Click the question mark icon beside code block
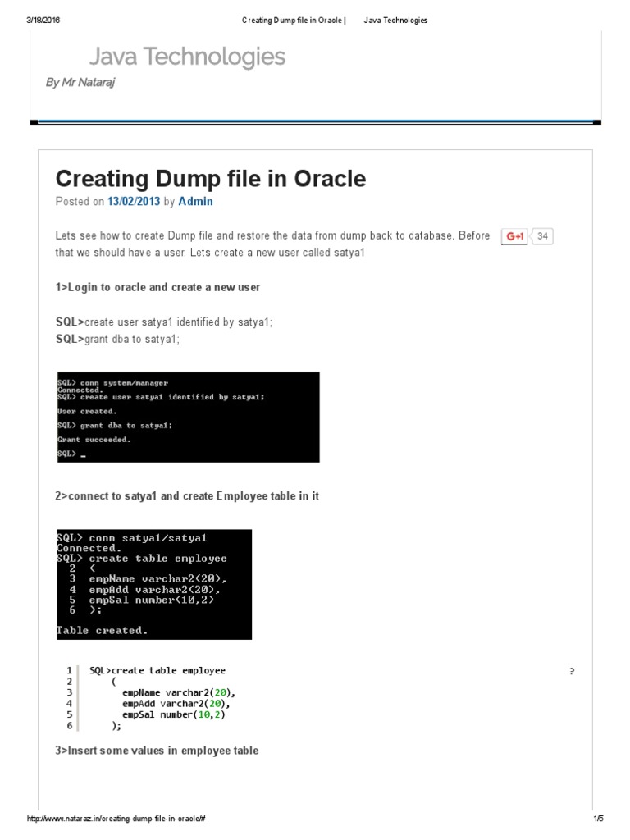Image resolution: width=630 pixels, height=840 pixels. 572,671
